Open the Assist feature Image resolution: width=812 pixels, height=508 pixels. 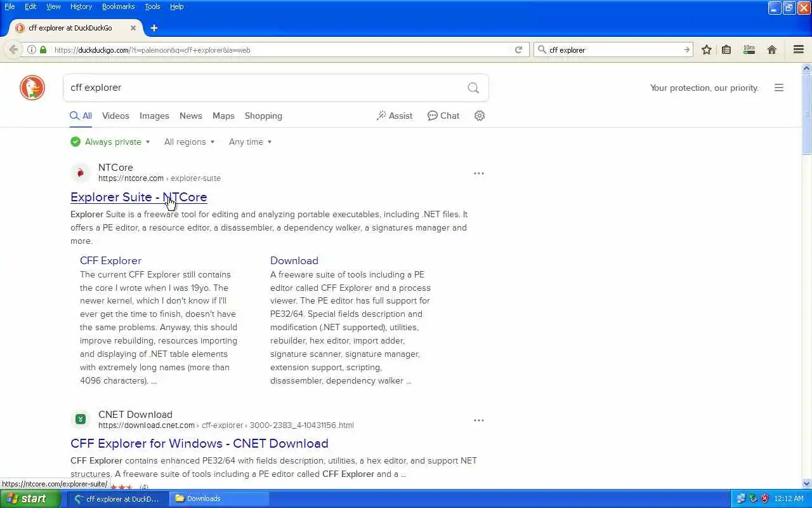pyautogui.click(x=395, y=116)
